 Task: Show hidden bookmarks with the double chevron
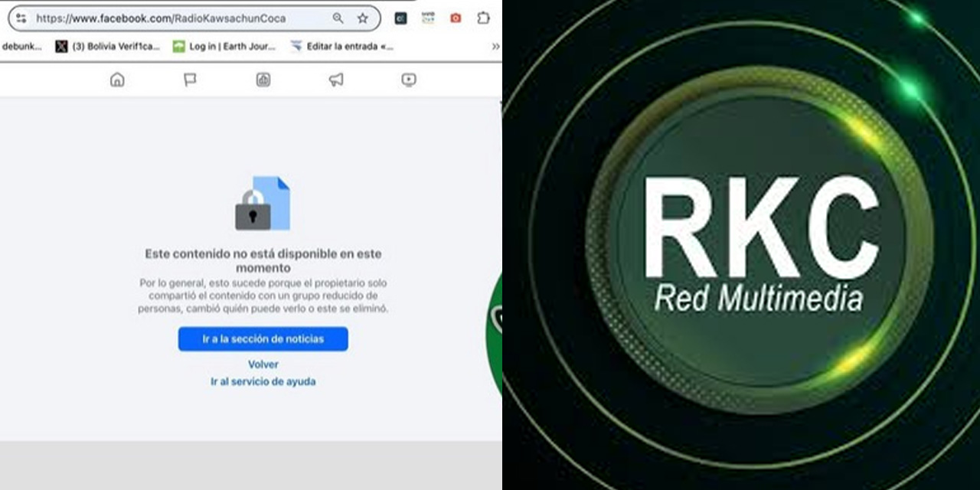coord(495,47)
